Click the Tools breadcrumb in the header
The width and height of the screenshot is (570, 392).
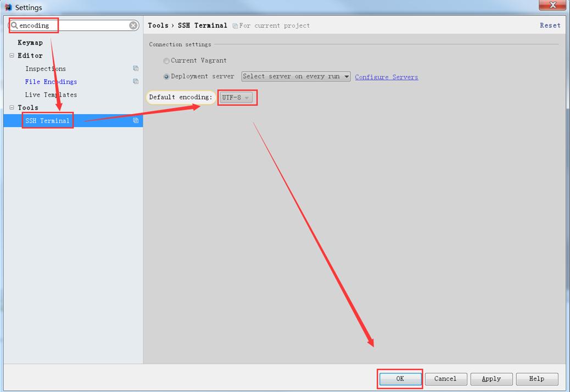point(158,25)
